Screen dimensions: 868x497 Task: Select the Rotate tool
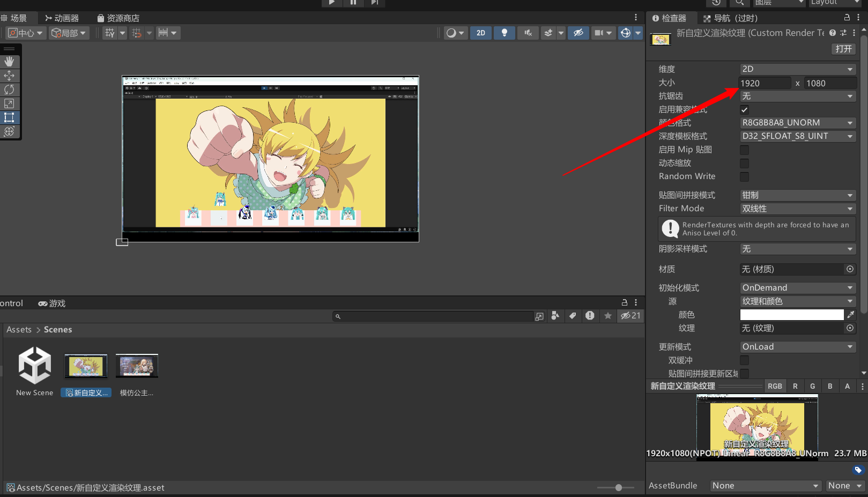9,90
